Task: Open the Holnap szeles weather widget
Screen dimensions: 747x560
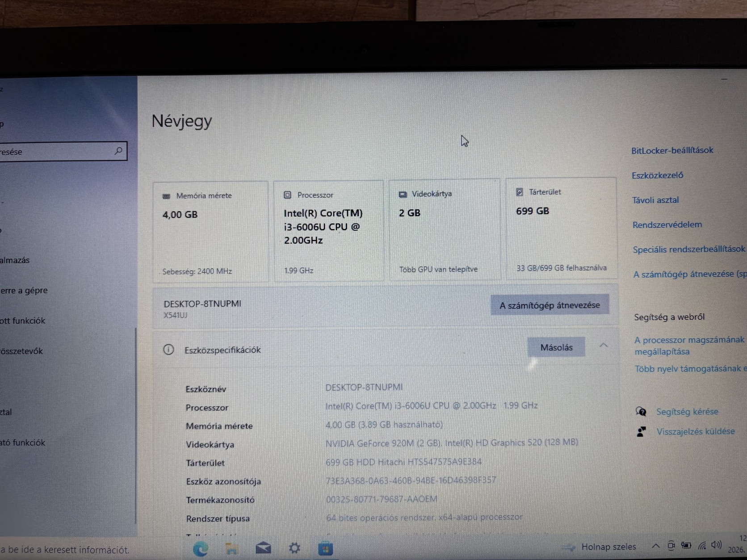Action: click(599, 547)
